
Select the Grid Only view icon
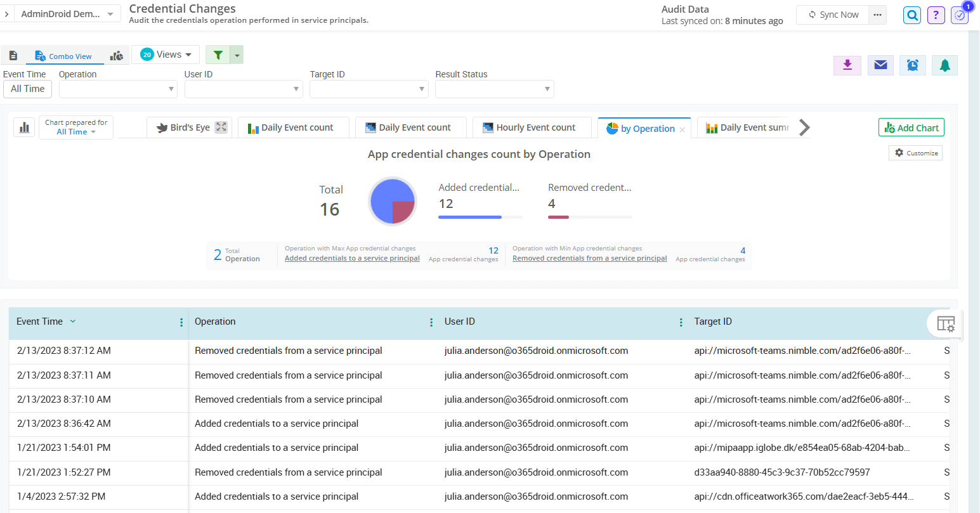click(x=13, y=55)
